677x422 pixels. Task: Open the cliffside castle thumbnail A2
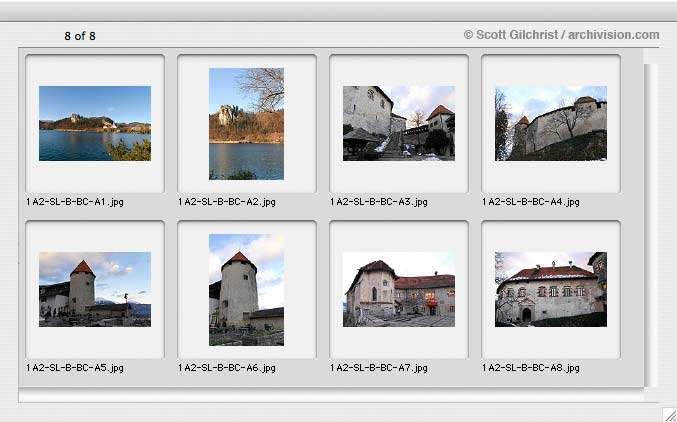pyautogui.click(x=247, y=124)
